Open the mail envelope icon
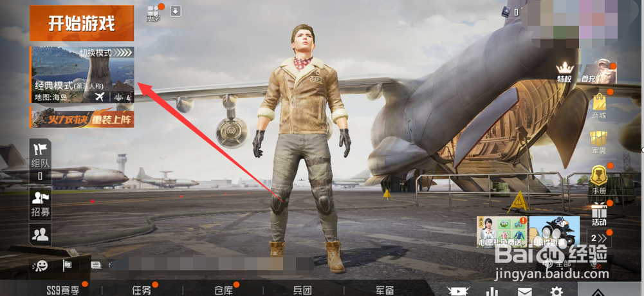 point(524,291)
